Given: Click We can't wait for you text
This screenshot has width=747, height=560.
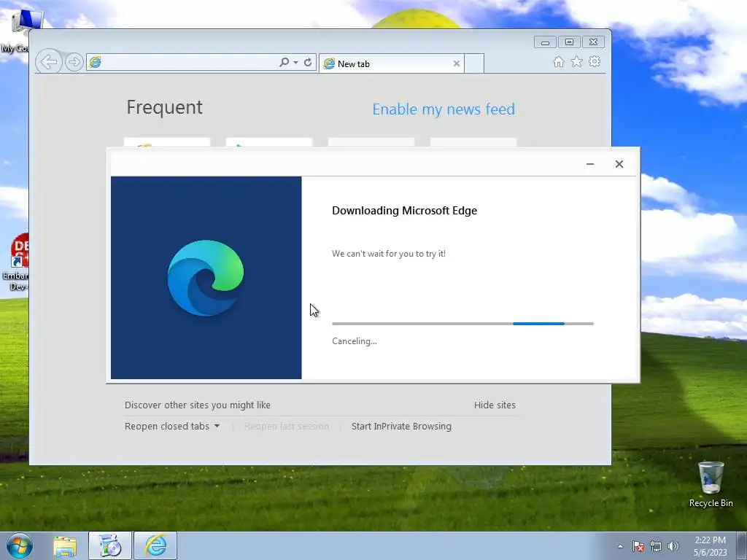Looking at the screenshot, I should [x=389, y=254].
